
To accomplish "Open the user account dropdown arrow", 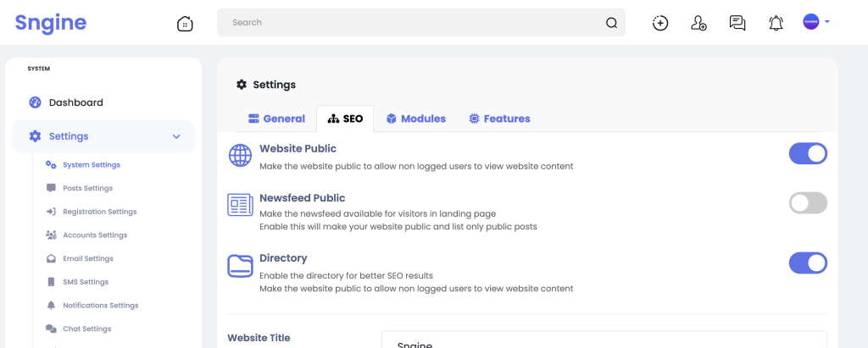I will pyautogui.click(x=827, y=21).
